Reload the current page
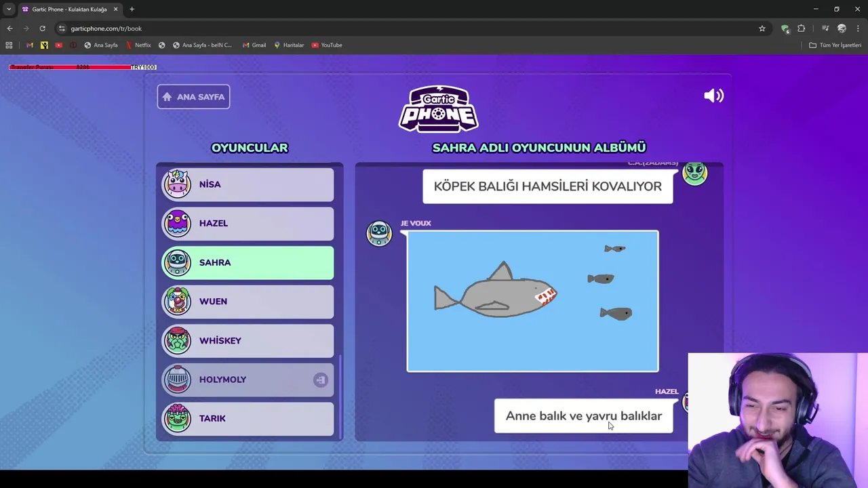Viewport: 868px width, 488px height. tap(42, 28)
